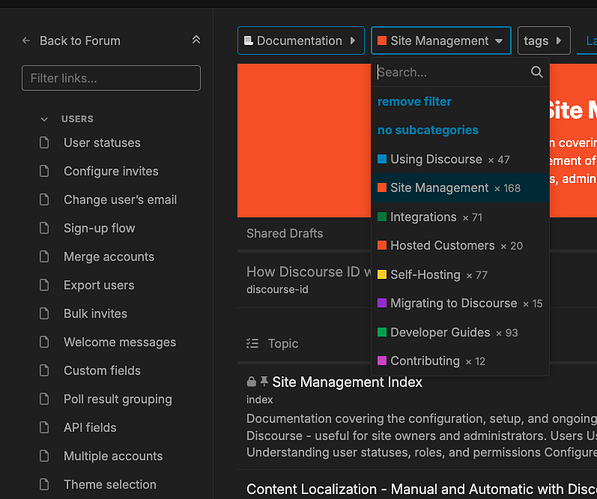The height and width of the screenshot is (499, 597).
Task: Click the back arrow icon beside Back to Forum
Action: (x=26, y=40)
